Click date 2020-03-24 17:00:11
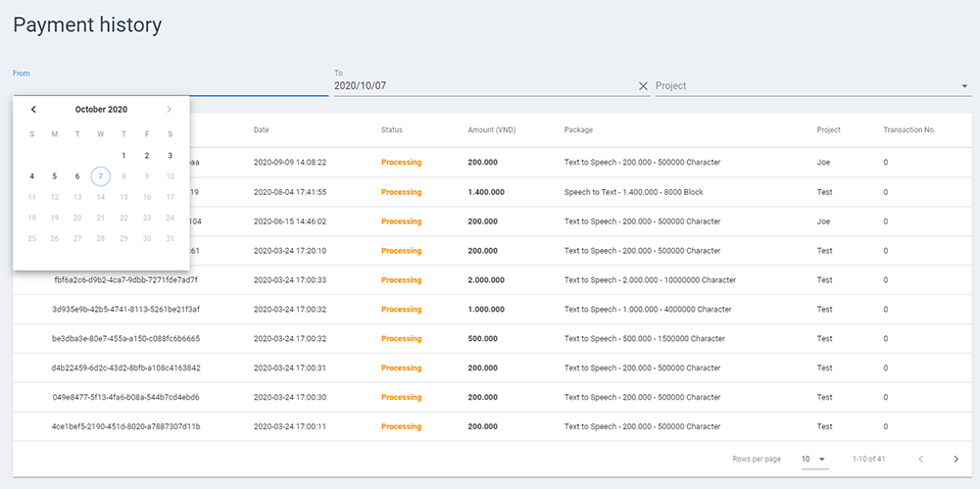This screenshot has height=489, width=980. pyautogui.click(x=290, y=426)
